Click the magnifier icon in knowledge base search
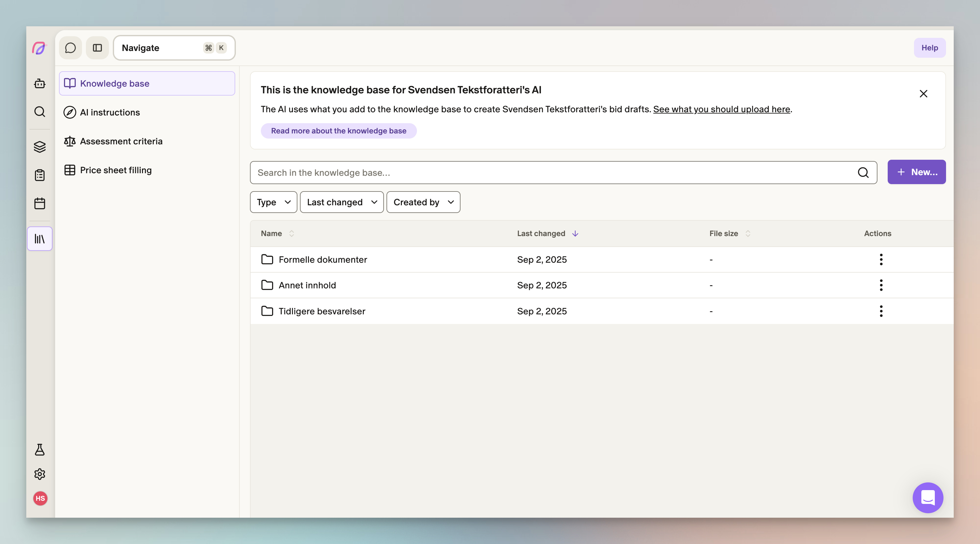The image size is (980, 544). click(863, 173)
